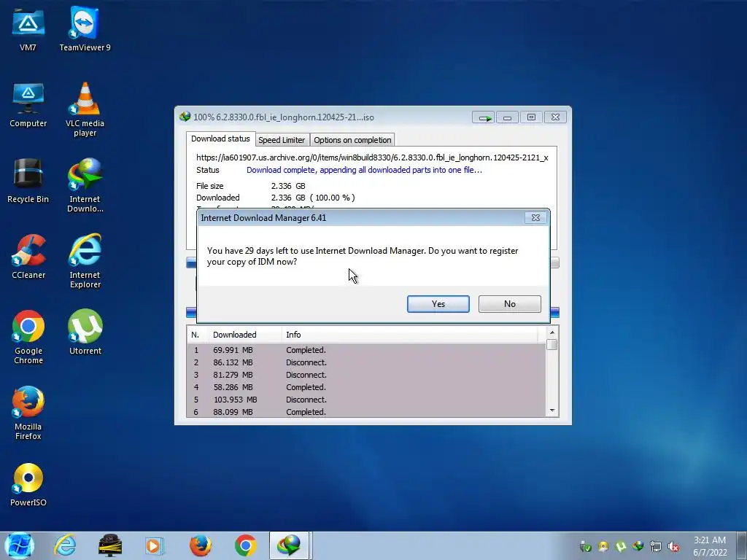Click the Info column header
747x560 pixels.
pos(410,335)
